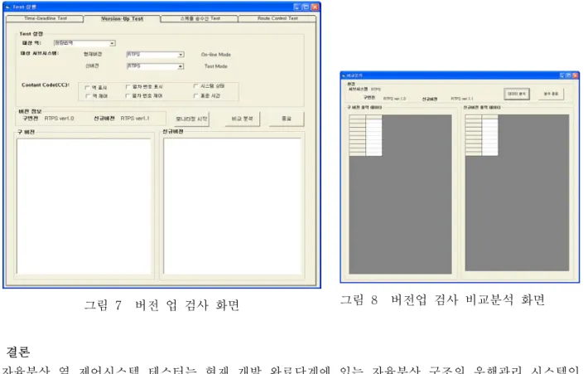Select the old version output data grid

point(400,194)
